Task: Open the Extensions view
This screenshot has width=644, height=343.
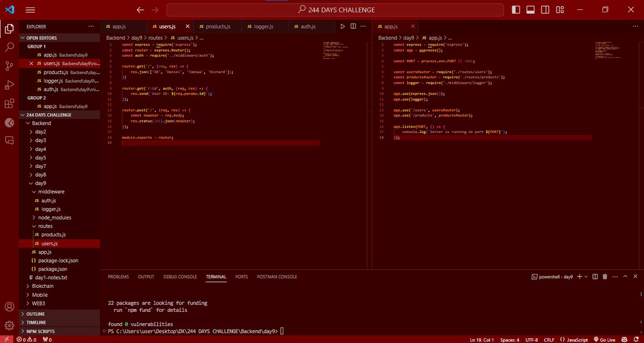Action: [x=9, y=104]
